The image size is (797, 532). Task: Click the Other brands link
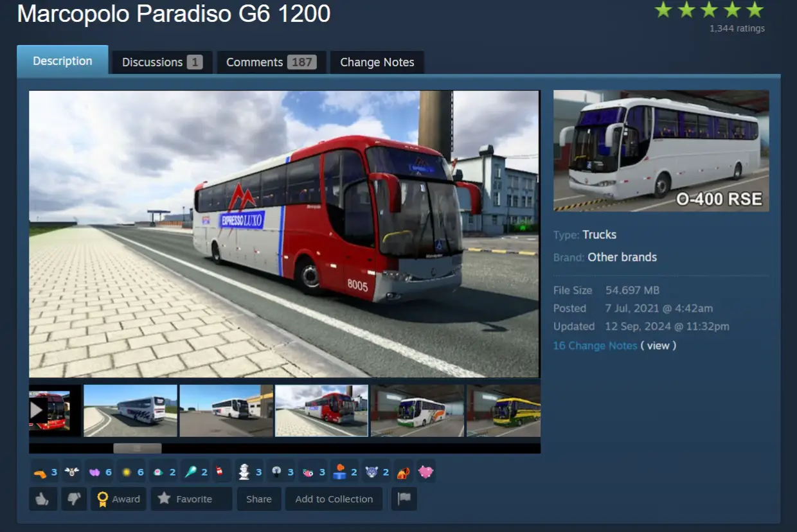pyautogui.click(x=622, y=257)
